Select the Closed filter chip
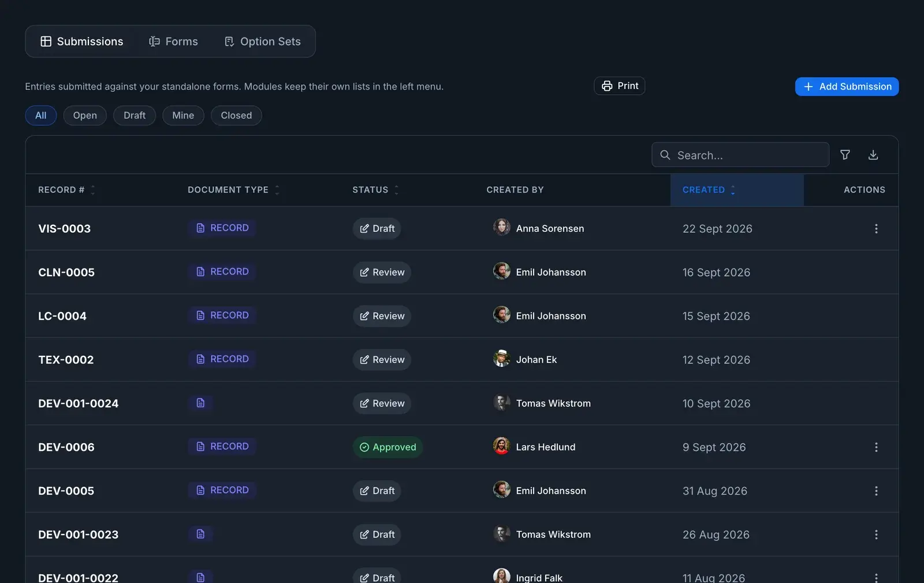The height and width of the screenshot is (583, 924). tap(236, 116)
